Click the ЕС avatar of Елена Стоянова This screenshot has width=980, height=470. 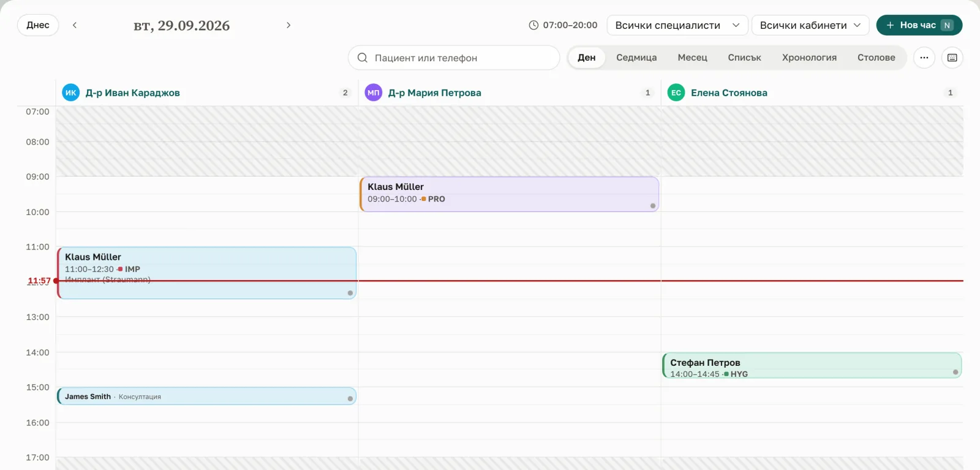676,93
